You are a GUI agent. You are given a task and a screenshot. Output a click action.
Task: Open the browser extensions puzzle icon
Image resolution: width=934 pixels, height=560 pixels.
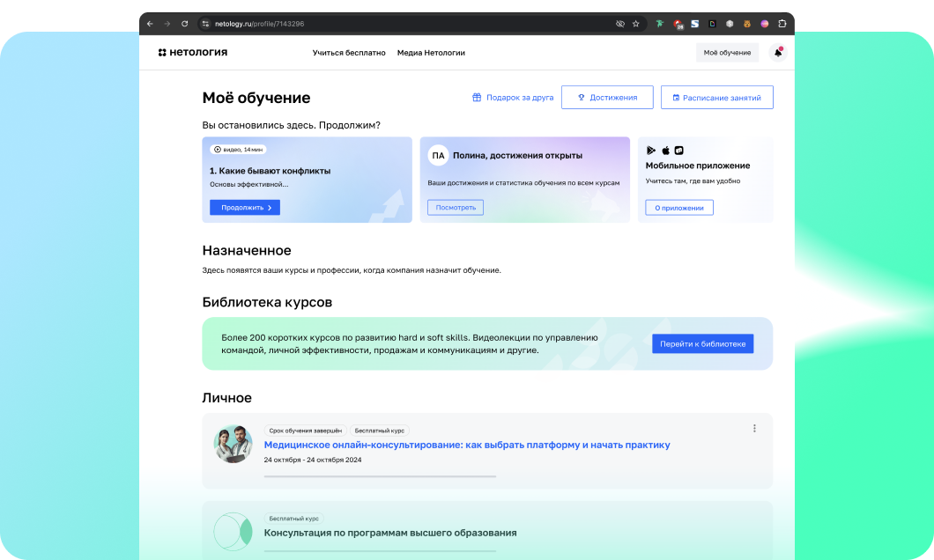(782, 24)
